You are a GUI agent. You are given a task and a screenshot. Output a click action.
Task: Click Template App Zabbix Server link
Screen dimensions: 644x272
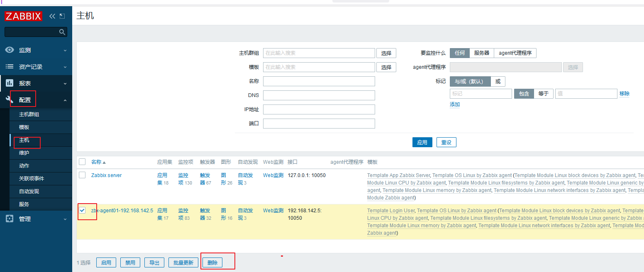[x=399, y=175]
